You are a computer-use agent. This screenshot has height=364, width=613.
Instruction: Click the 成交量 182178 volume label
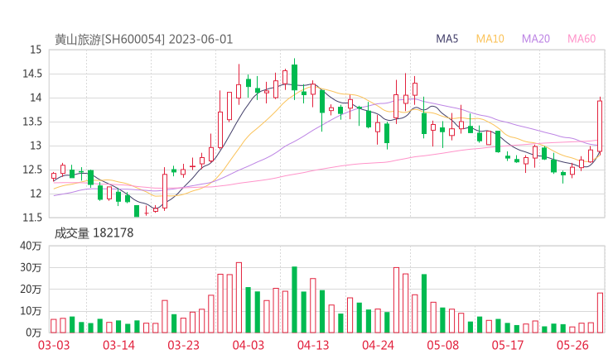coord(94,233)
